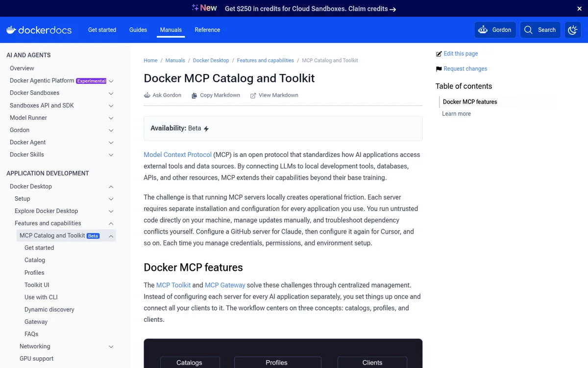Open GPU support sidebar page
Screen dimensions: 588x368
point(36,359)
